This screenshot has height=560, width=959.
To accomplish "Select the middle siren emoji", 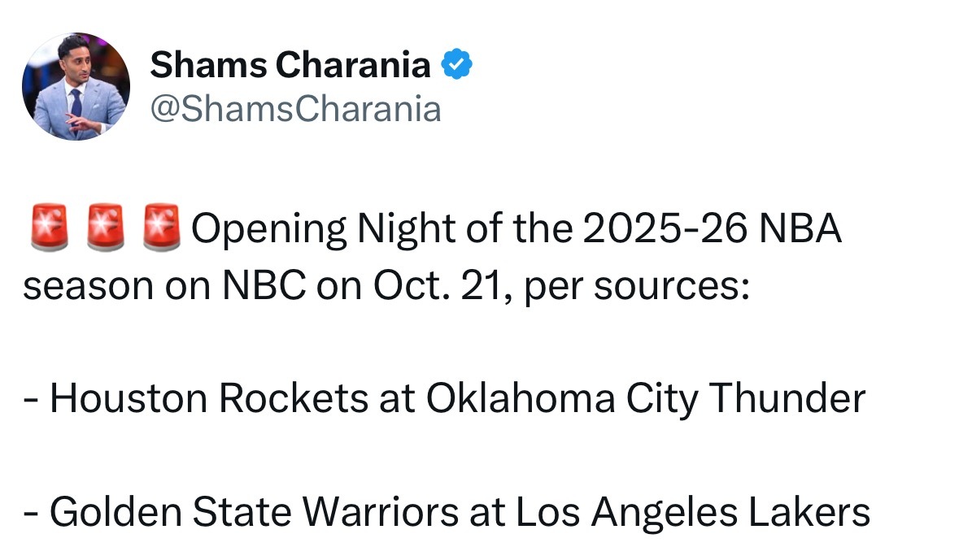I will pyautogui.click(x=105, y=228).
